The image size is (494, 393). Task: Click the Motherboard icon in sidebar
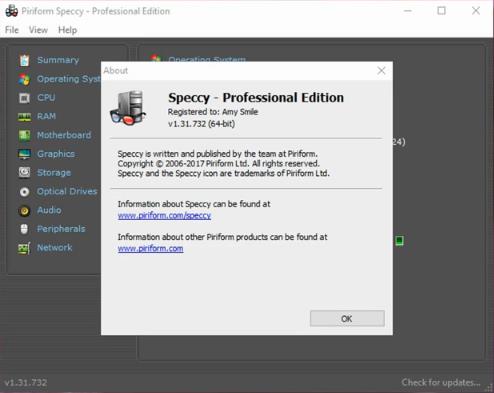pyautogui.click(x=24, y=135)
